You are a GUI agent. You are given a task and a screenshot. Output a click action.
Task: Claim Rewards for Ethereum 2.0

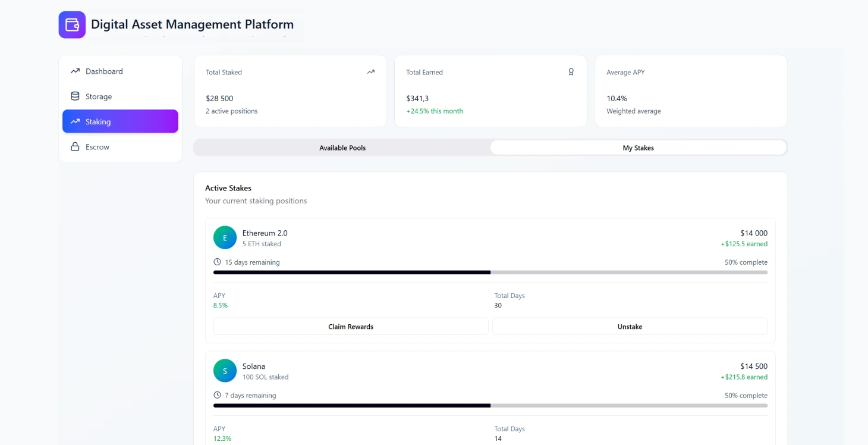pyautogui.click(x=350, y=326)
